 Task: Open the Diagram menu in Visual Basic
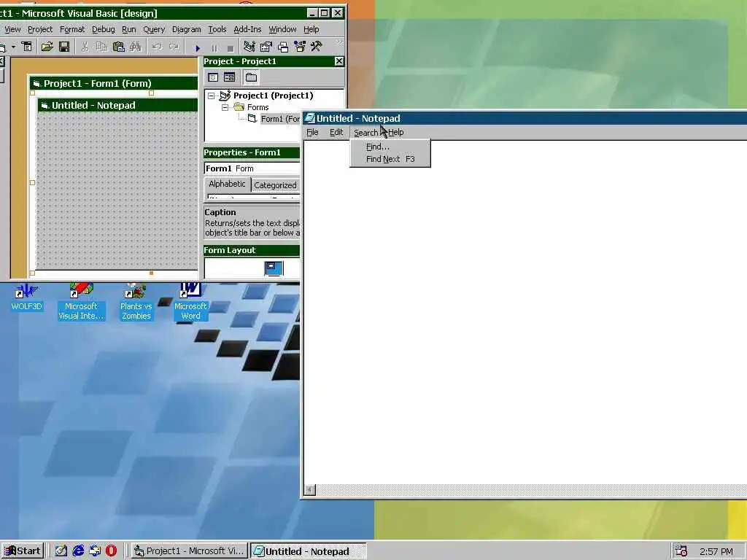pos(186,29)
